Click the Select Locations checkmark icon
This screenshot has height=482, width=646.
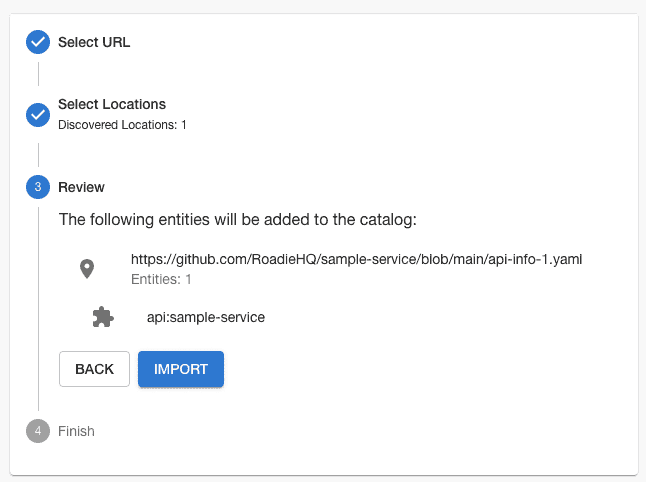(38, 115)
